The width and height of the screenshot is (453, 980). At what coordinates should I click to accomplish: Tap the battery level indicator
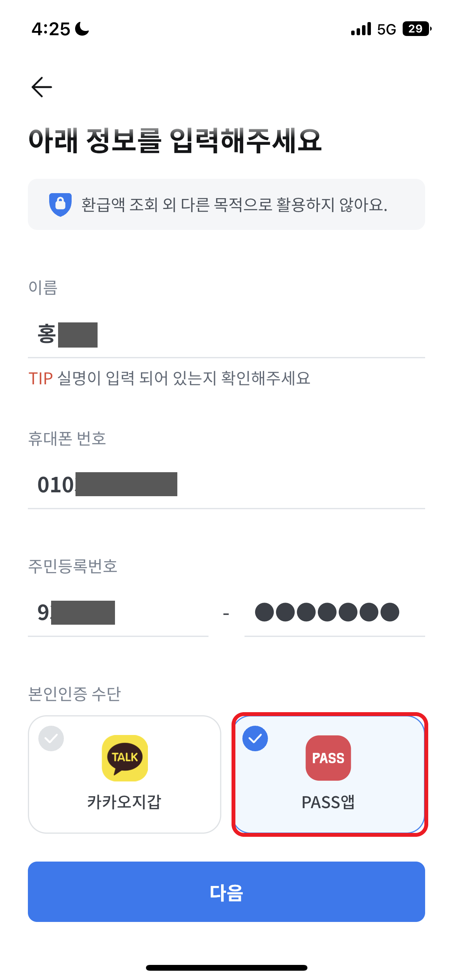click(x=417, y=29)
